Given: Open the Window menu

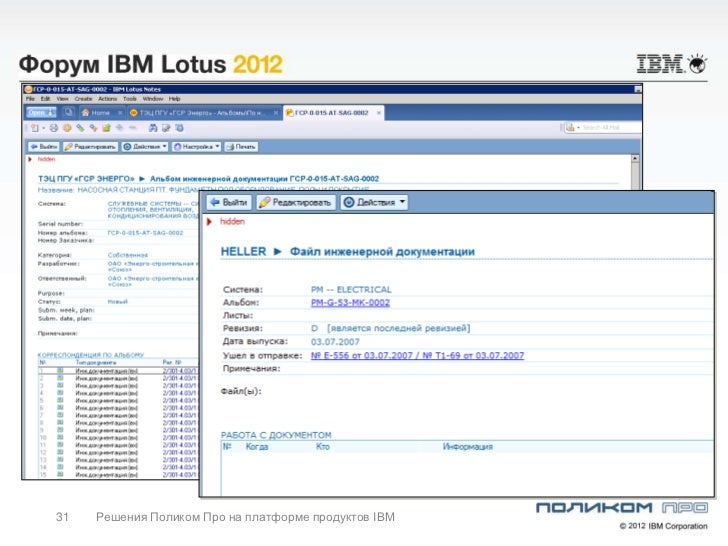Looking at the screenshot, I should coord(153,98).
